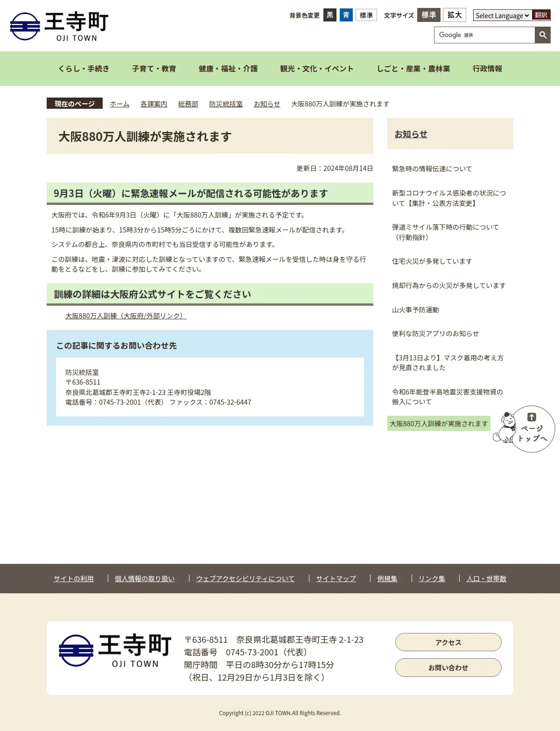
Task: Enlarge text size with 拡大
Action: [455, 15]
